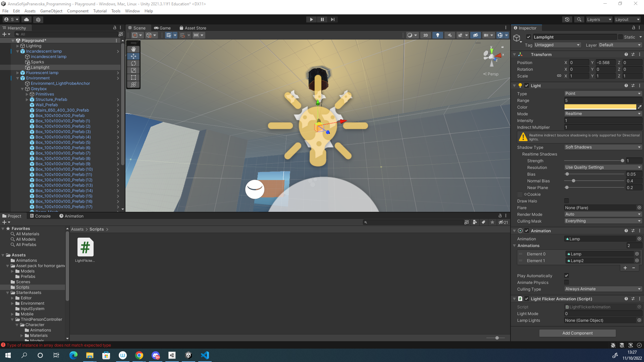Click the Pause button
This screenshot has height=362, width=644.
click(322, 19)
